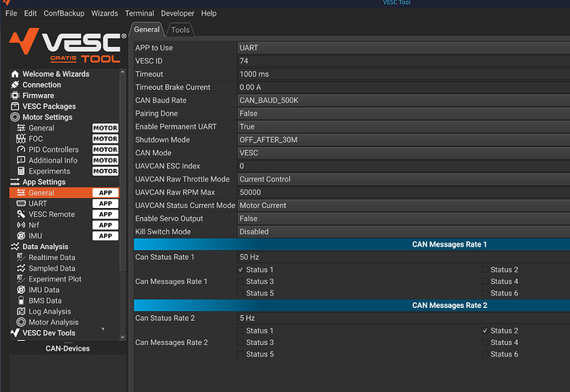
Task: Open the Enable Permanent UART dropdown
Action: (x=403, y=126)
